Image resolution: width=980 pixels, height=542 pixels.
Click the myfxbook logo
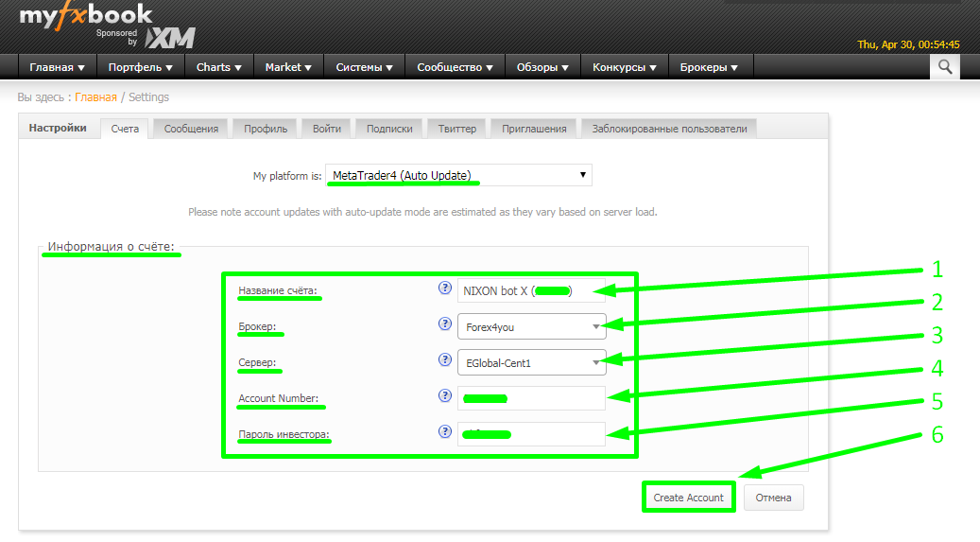(86, 16)
